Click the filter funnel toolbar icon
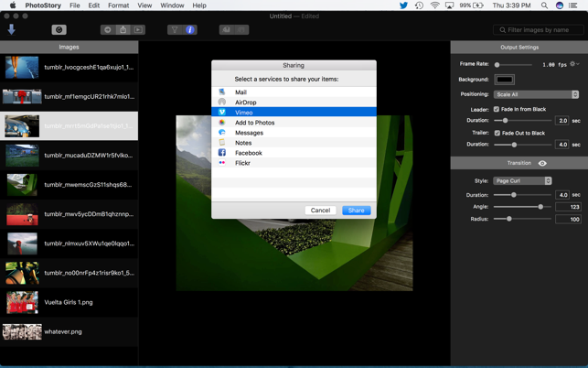Viewport: 588px width, 368px height. 175,30
